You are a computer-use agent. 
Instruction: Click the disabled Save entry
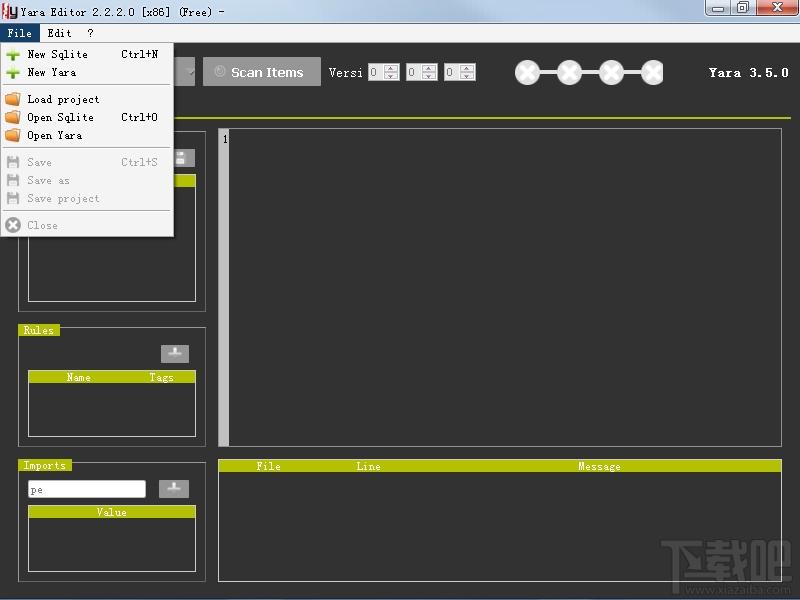pos(87,162)
